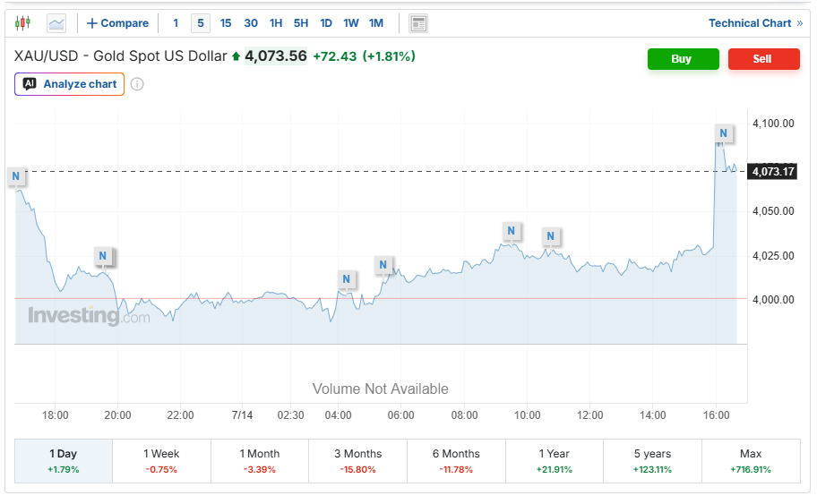Click the info icon beside Analyze chart
The image size is (817, 504).
[137, 84]
